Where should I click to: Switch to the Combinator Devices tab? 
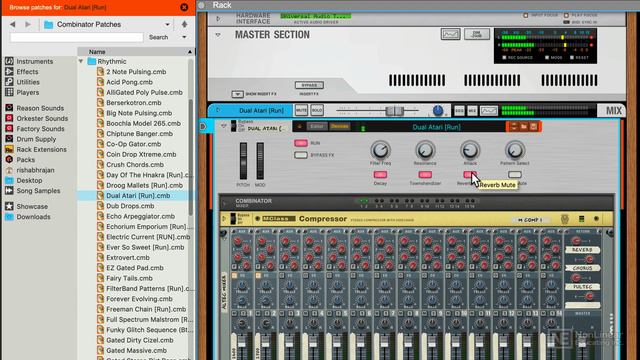click(340, 127)
